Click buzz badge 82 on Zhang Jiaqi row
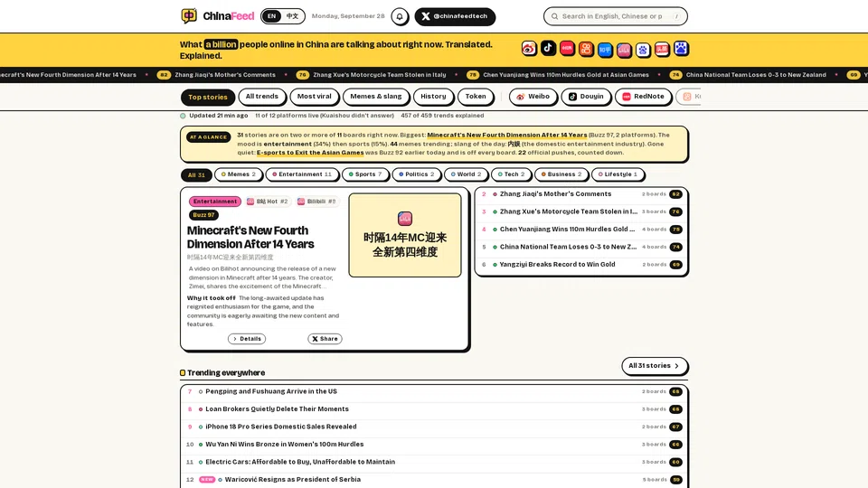Image resolution: width=868 pixels, height=488 pixels. pyautogui.click(x=675, y=194)
